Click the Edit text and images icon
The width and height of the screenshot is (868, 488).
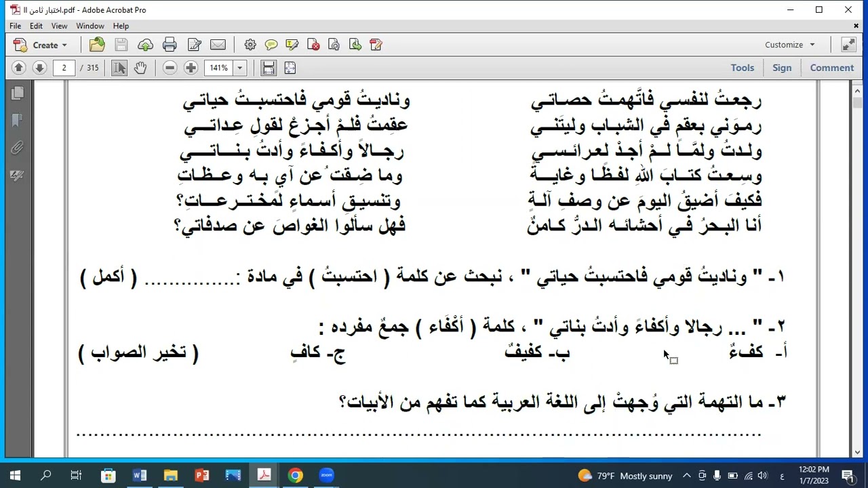pos(194,45)
